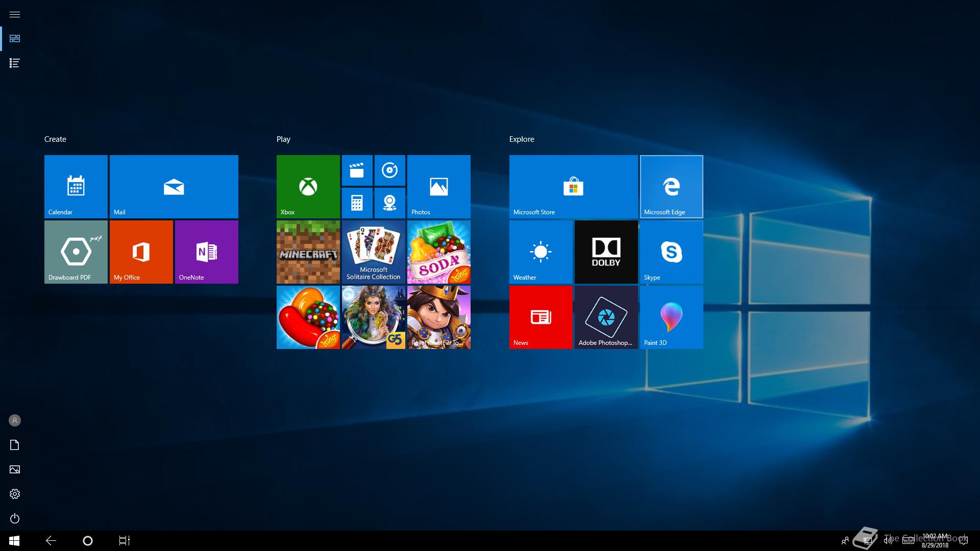Open the Photos tile

pos(439,187)
